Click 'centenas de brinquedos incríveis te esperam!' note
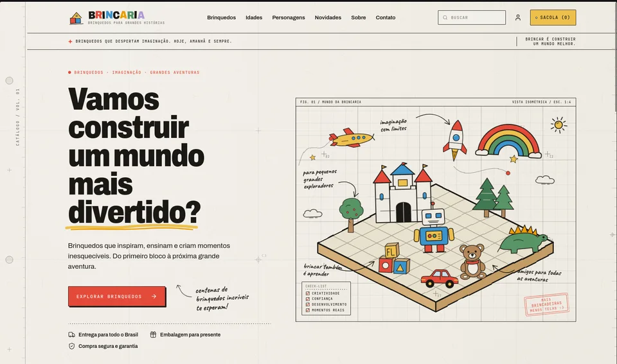 tap(222, 299)
